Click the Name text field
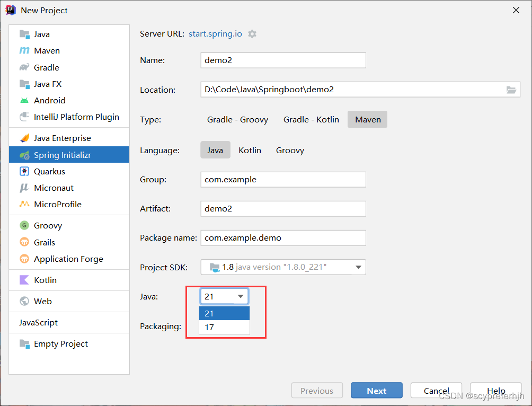Image resolution: width=532 pixels, height=406 pixels. coord(283,60)
